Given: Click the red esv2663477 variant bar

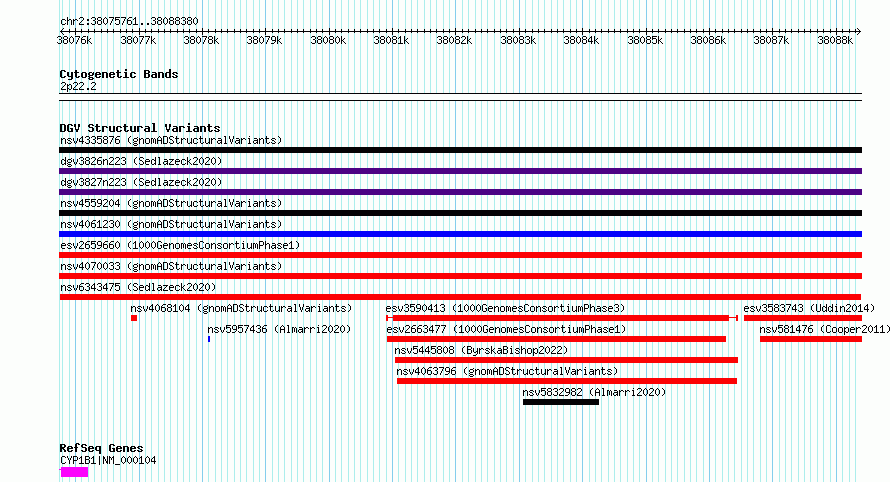Looking at the screenshot, I should (556, 339).
